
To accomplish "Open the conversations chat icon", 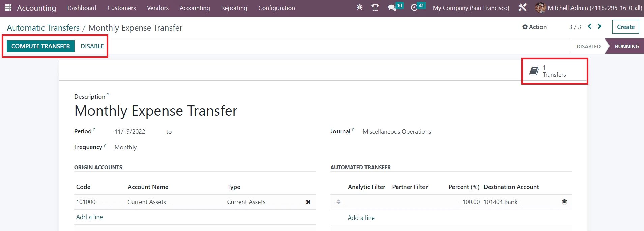I will pyautogui.click(x=392, y=8).
